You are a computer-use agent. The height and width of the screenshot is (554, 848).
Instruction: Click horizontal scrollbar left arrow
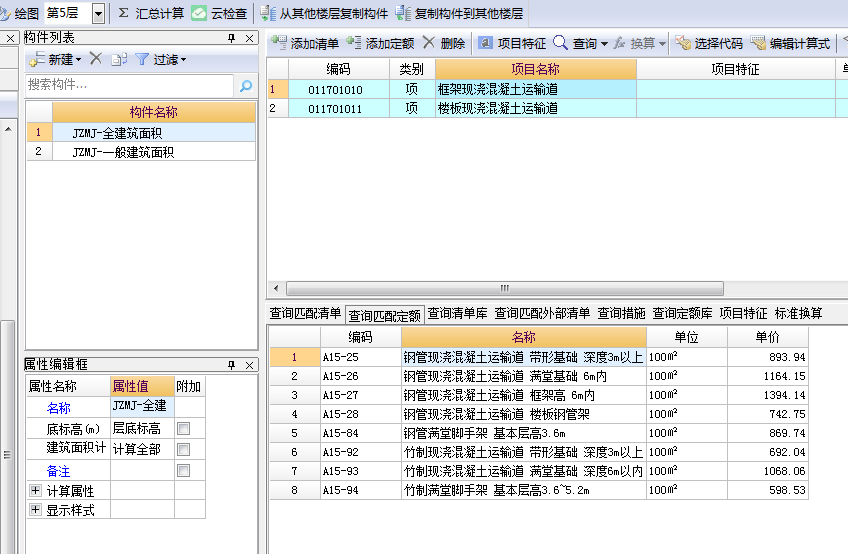point(276,288)
